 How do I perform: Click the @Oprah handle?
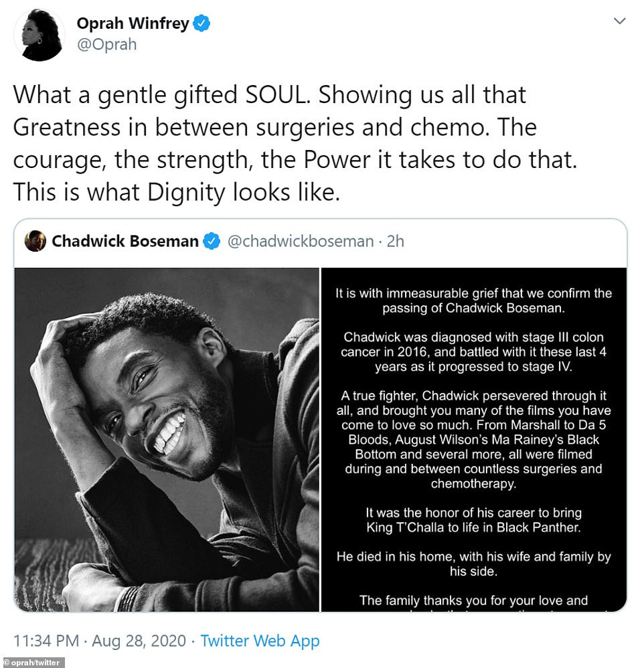point(106,44)
